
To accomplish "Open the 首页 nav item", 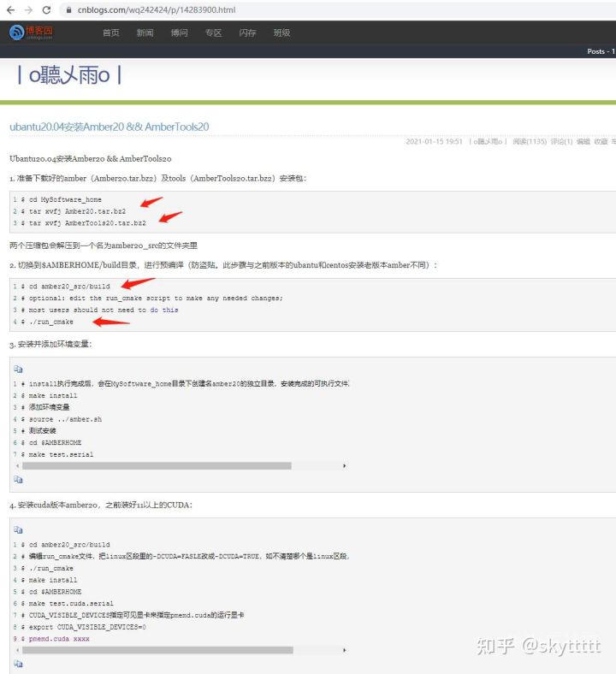I will pos(111,33).
